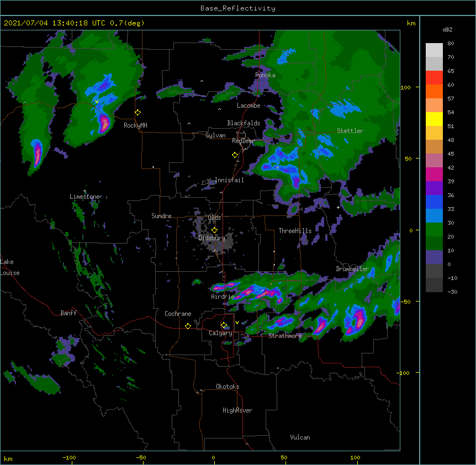The width and height of the screenshot is (476, 465).
Task: Click the Okotoks city label
Action: pos(228,387)
